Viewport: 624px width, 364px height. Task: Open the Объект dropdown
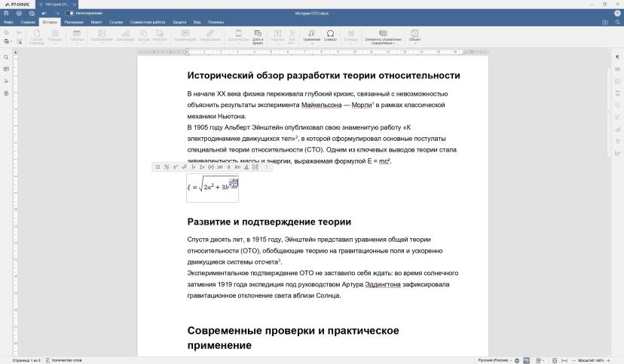[414, 37]
